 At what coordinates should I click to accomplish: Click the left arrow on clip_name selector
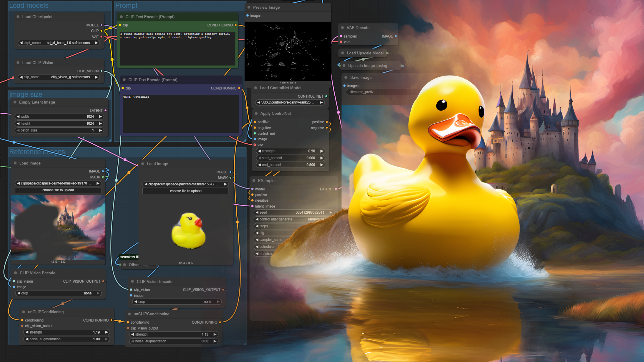pos(21,77)
